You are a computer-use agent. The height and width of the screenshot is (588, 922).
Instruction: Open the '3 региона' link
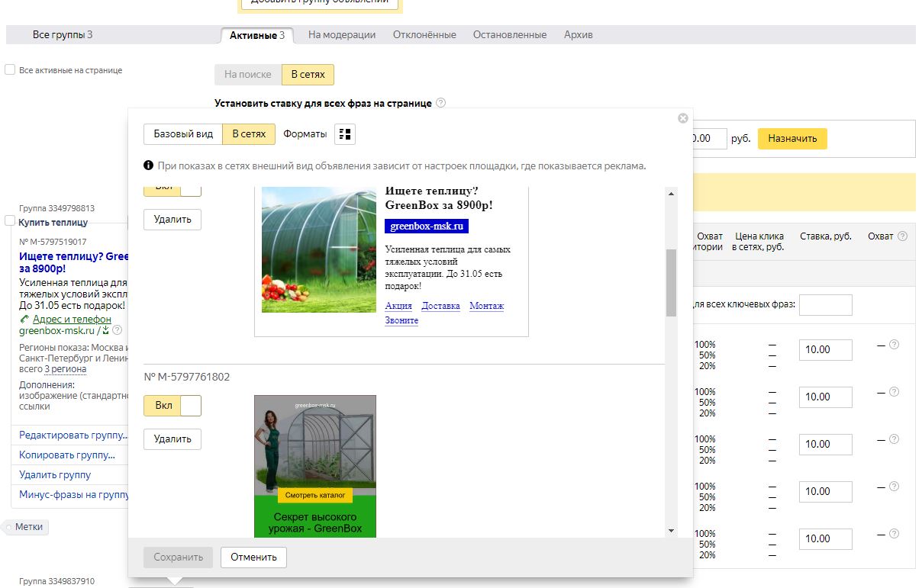click(65, 369)
